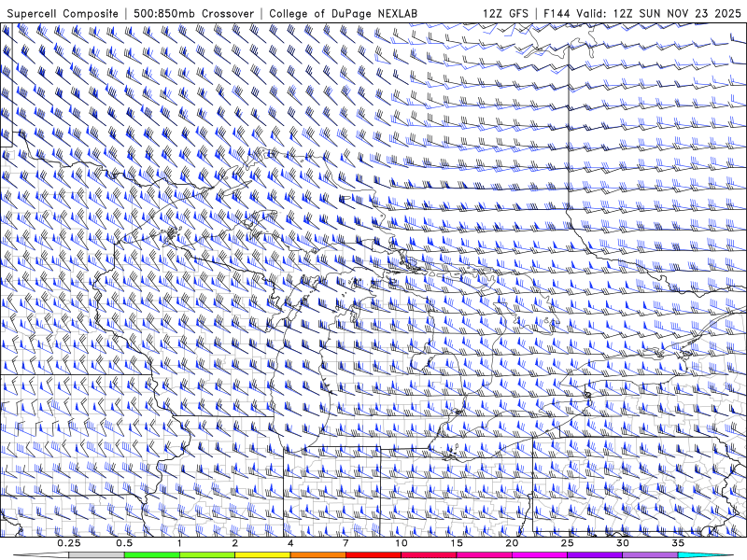Screen dimensions: 747x560
Task: Select the lime 1–2 color bar segment
Action: (x=207, y=555)
